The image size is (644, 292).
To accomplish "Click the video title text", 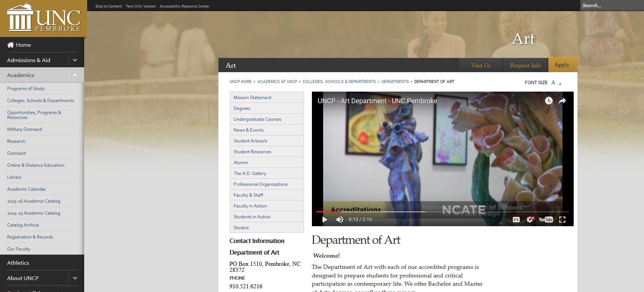I will click(x=377, y=101).
